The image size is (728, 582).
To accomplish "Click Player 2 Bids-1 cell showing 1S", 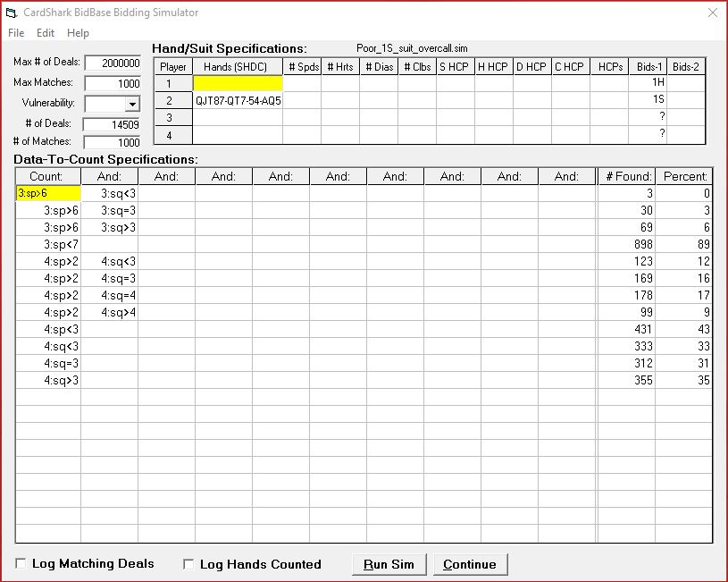I will pyautogui.click(x=648, y=100).
